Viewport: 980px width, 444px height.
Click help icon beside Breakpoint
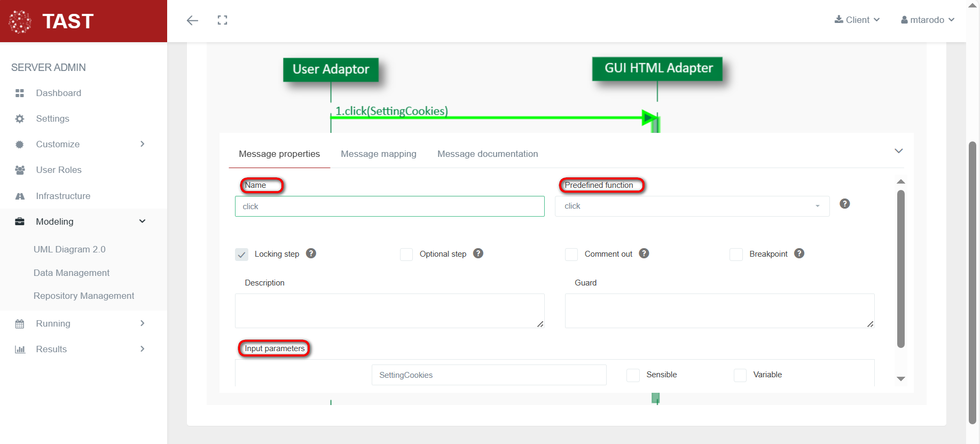[x=799, y=253]
